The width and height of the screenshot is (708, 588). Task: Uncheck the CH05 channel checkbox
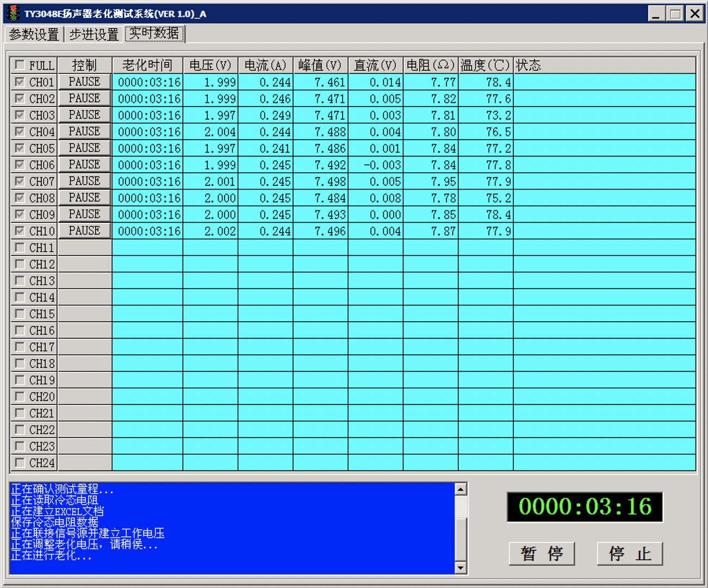pos(20,148)
